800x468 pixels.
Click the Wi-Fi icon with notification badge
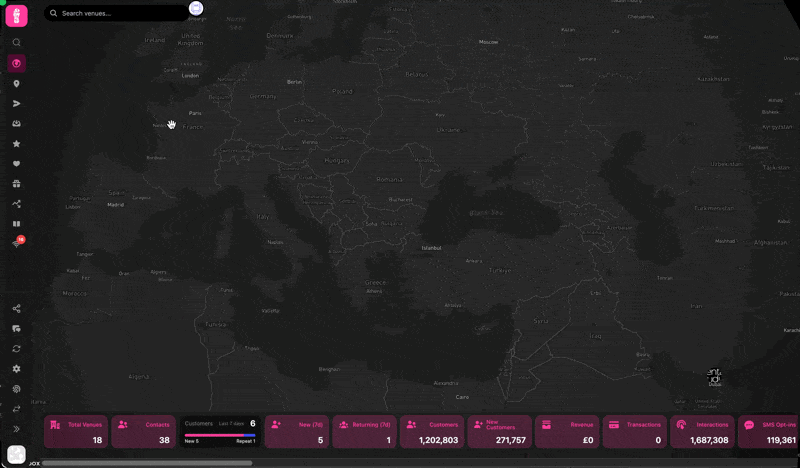point(16,243)
